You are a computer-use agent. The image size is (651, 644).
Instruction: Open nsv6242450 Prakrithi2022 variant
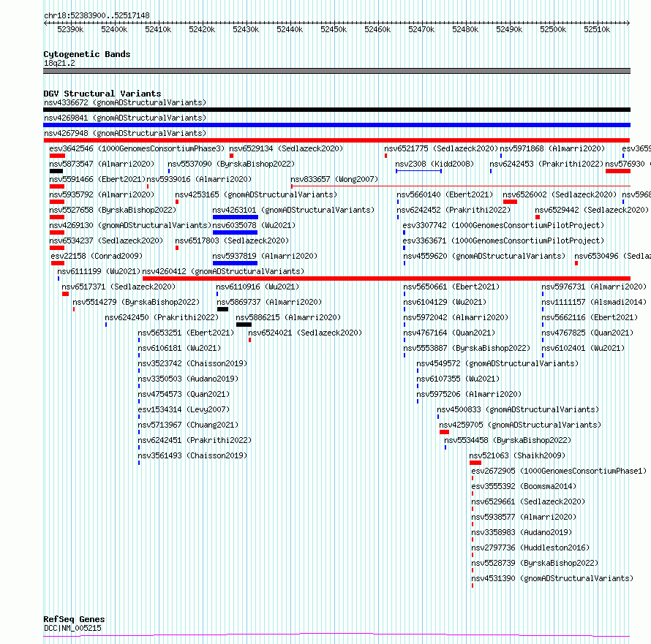(x=162, y=317)
